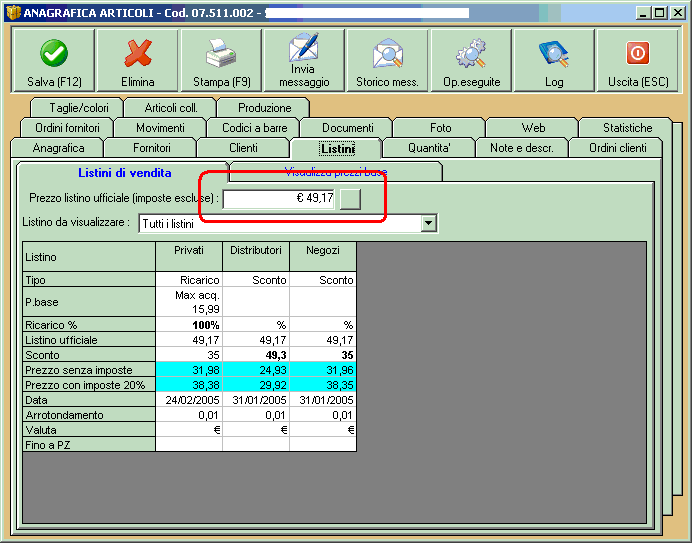The width and height of the screenshot is (692, 543).
Task: Go to the Ordini clienti tab
Action: (617, 148)
